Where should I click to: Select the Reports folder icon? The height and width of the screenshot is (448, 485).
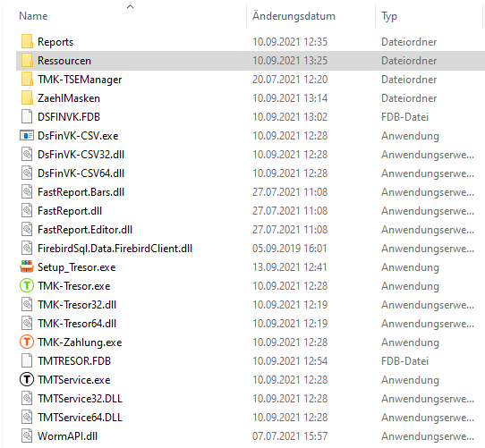(27, 41)
